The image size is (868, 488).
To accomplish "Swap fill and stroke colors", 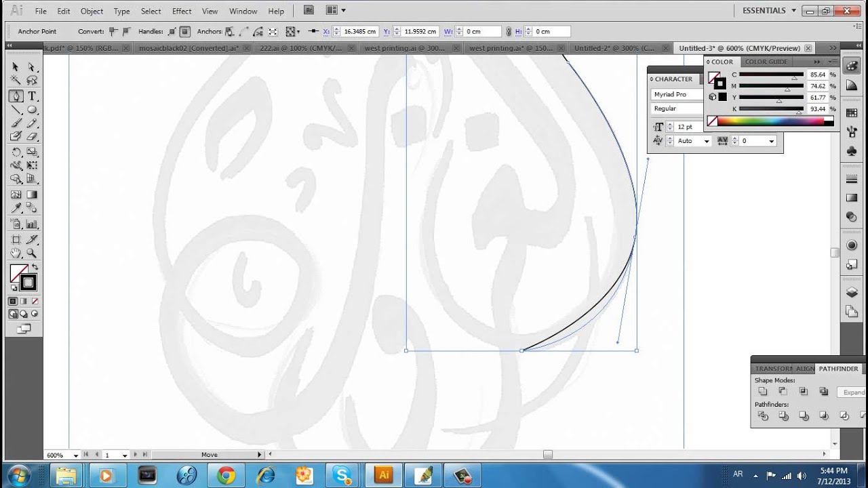I will tap(35, 267).
